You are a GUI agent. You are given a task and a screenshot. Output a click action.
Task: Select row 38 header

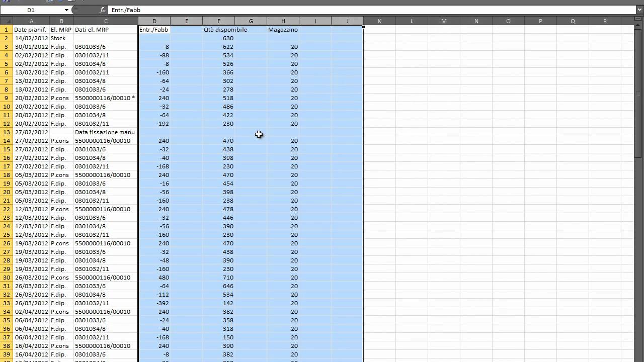pos(7,346)
